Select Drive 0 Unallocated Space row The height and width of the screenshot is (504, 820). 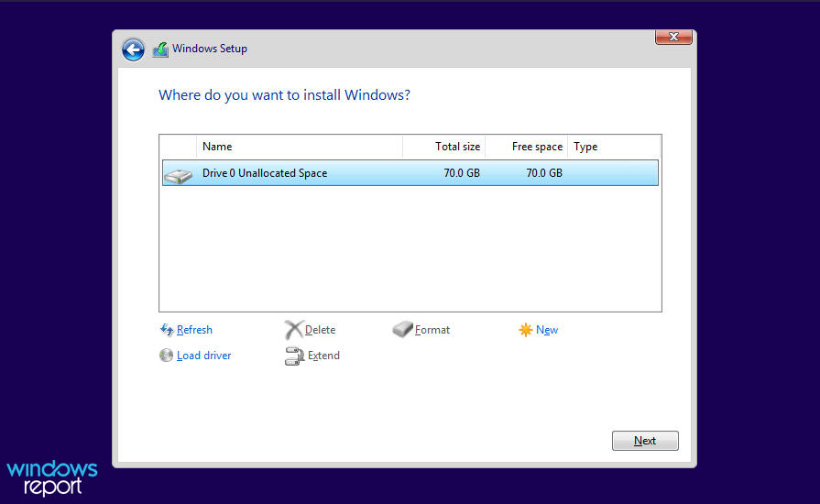410,173
